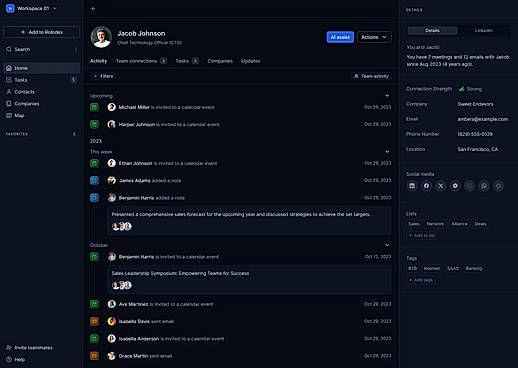Open the Actions dropdown
Image resolution: width=518 pixels, height=368 pixels.
[374, 37]
